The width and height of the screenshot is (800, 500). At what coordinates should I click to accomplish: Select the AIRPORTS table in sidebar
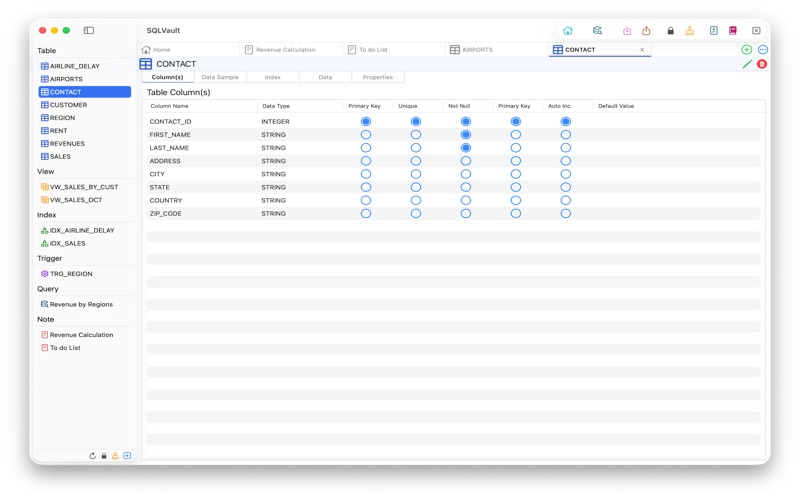coord(84,79)
